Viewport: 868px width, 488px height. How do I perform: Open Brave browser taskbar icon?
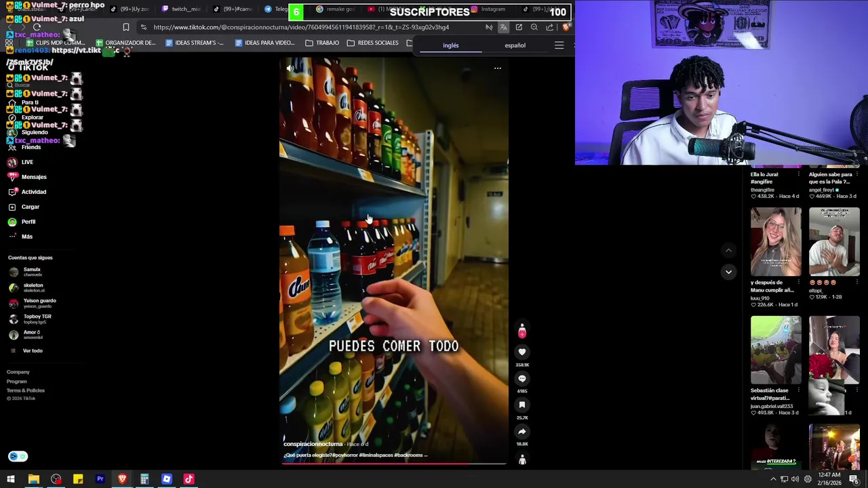click(x=122, y=479)
